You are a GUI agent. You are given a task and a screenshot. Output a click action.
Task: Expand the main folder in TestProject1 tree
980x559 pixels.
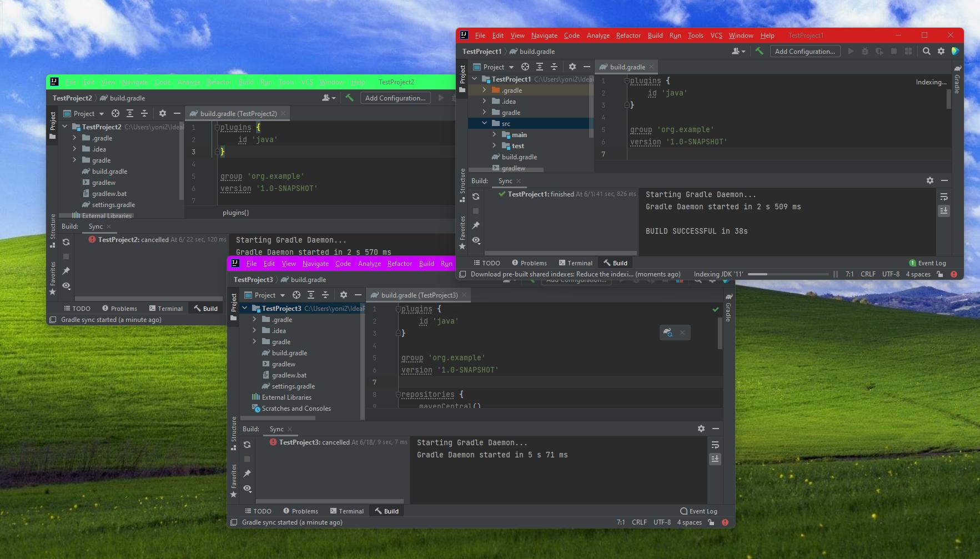point(494,134)
